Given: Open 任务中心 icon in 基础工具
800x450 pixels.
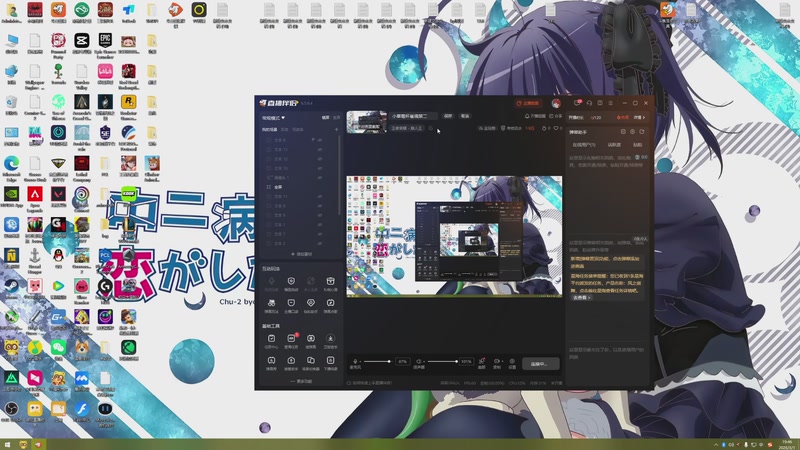Looking at the screenshot, I should click(x=271, y=338).
